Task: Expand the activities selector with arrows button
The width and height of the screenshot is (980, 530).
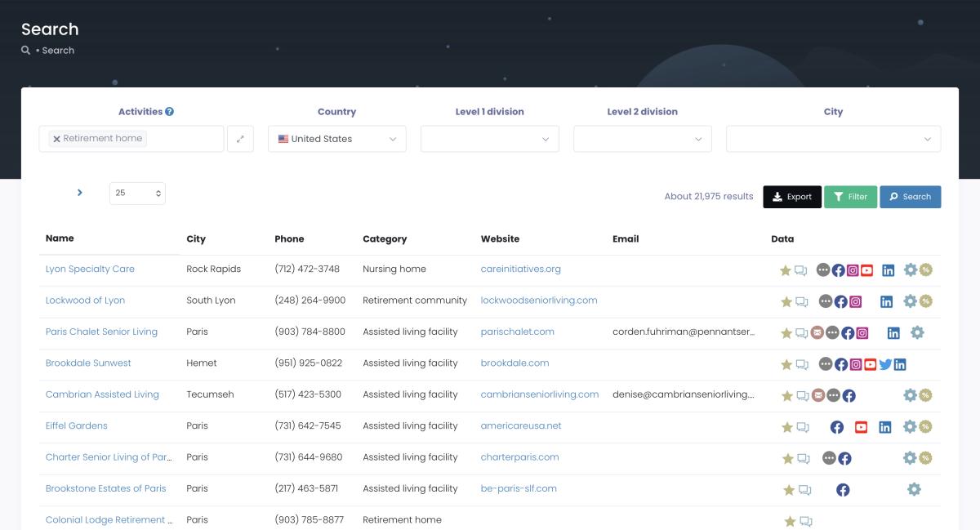Action: [240, 139]
